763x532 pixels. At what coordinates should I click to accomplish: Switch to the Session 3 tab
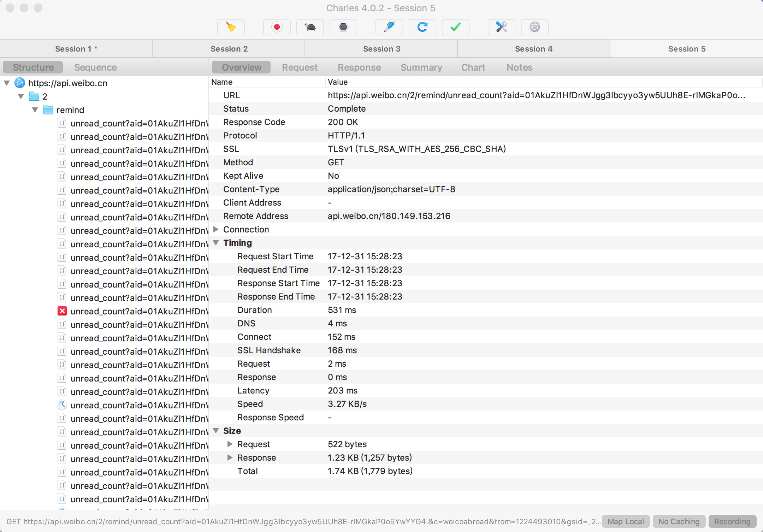381,49
